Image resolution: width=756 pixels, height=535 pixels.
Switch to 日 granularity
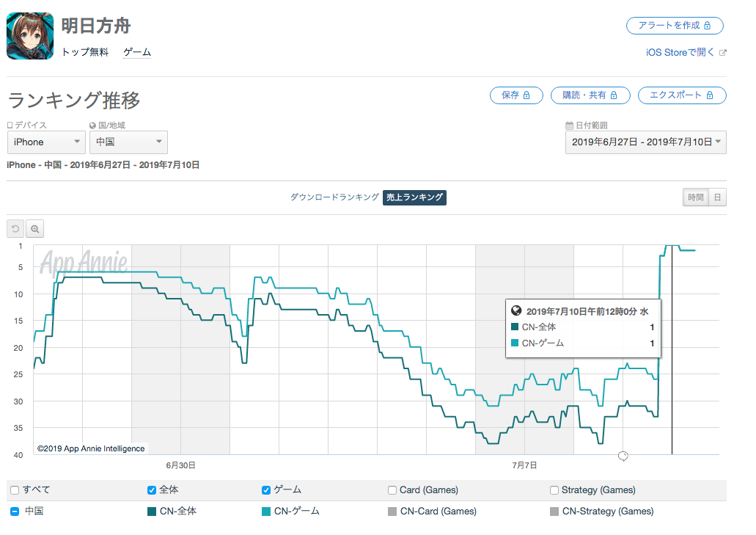(x=717, y=197)
